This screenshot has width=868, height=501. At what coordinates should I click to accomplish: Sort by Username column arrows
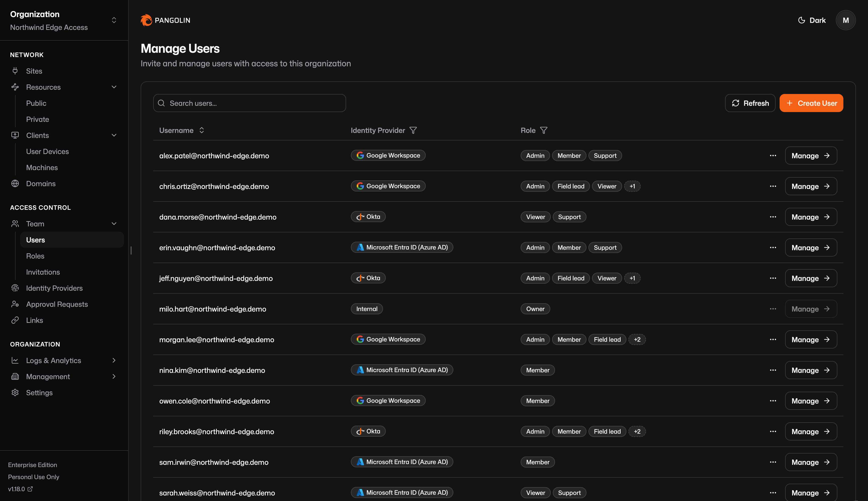tap(201, 130)
